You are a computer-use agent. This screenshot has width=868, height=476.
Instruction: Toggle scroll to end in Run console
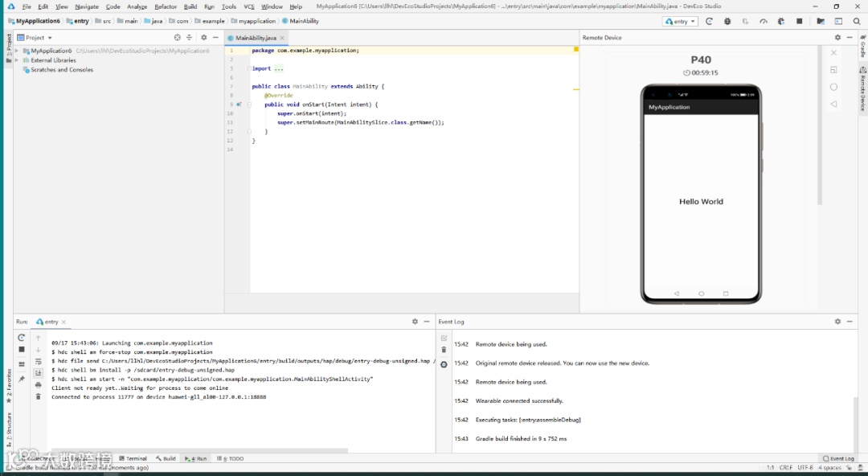(38, 373)
